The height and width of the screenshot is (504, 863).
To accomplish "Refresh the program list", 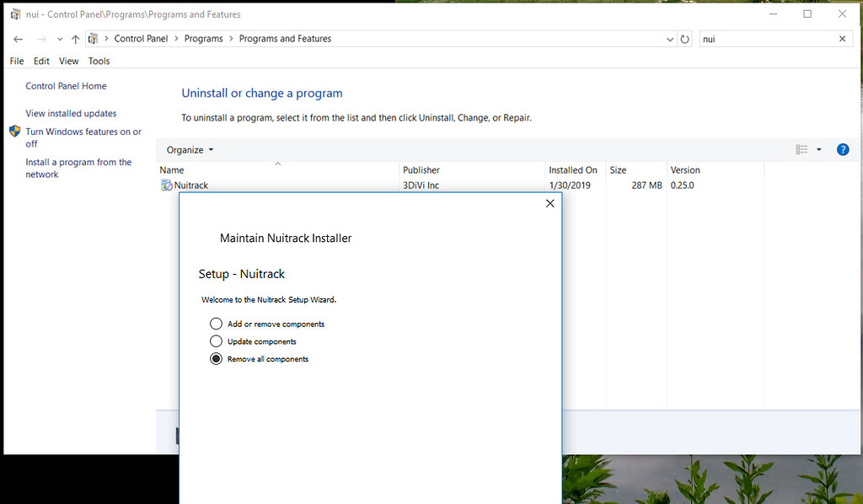I will click(x=684, y=38).
